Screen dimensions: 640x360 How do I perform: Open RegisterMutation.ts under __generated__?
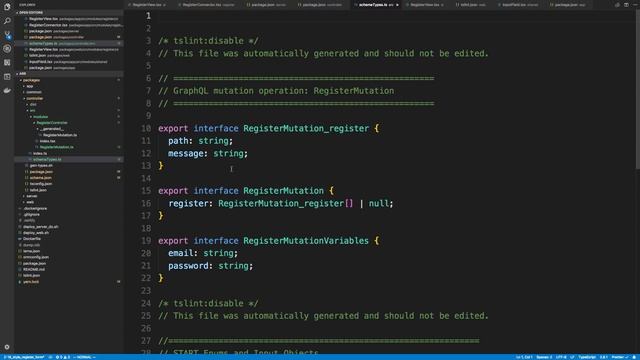coord(60,135)
